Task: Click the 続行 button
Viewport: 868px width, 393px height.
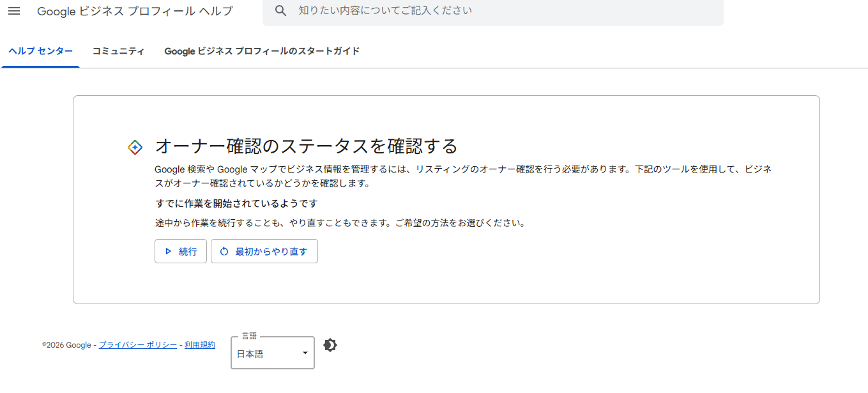Action: pyautogui.click(x=181, y=251)
